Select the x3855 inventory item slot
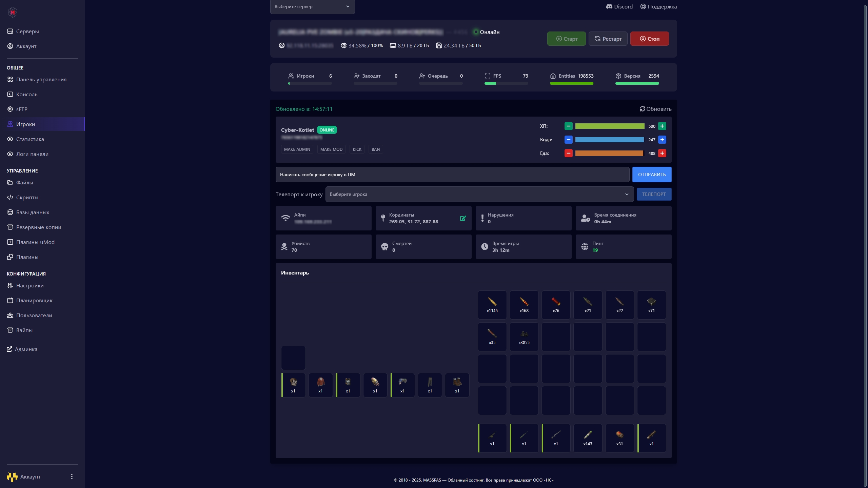The height and width of the screenshot is (488, 868). pos(524,337)
